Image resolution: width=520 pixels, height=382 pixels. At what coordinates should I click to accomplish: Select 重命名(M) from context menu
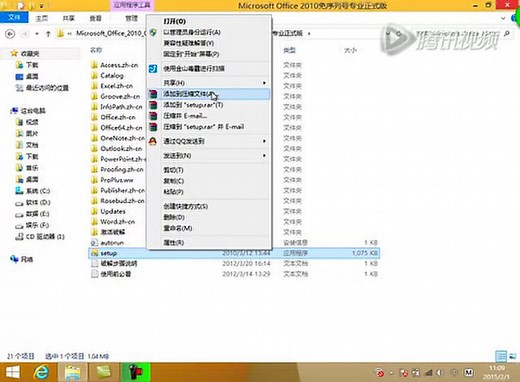point(208,228)
